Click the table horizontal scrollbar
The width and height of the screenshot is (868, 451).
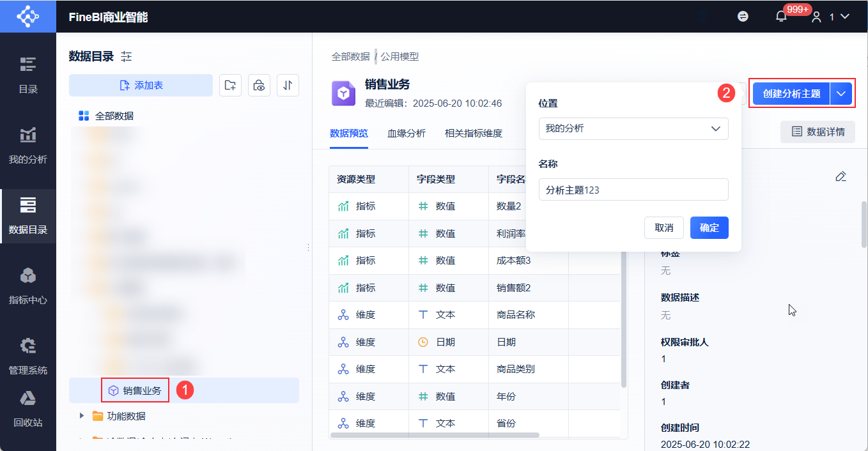(435, 435)
